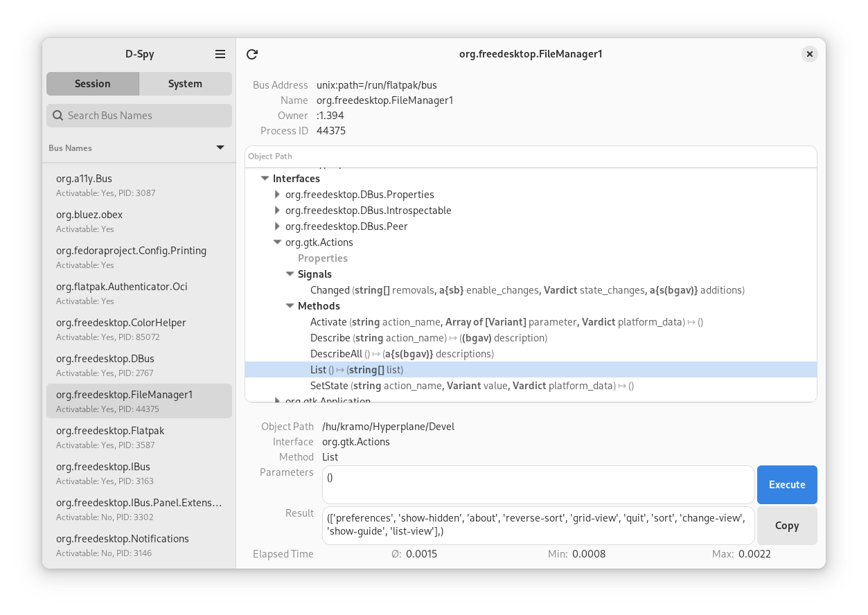
Task: Click the refresh icon in the header
Action: [252, 54]
